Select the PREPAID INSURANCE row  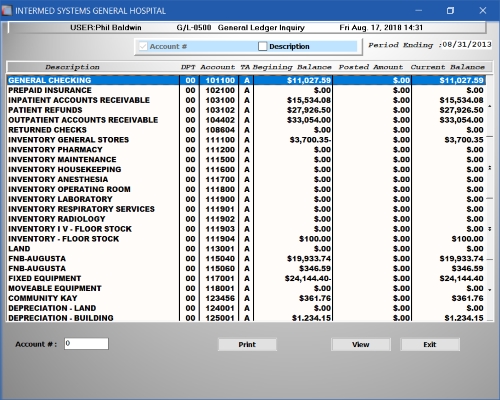pyautogui.click(x=246, y=90)
